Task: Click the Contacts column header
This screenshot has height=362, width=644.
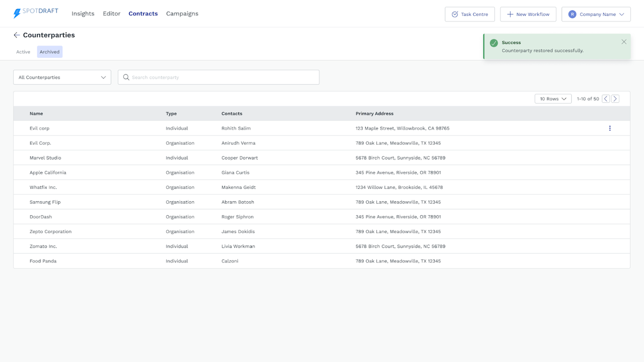Action: (232, 113)
